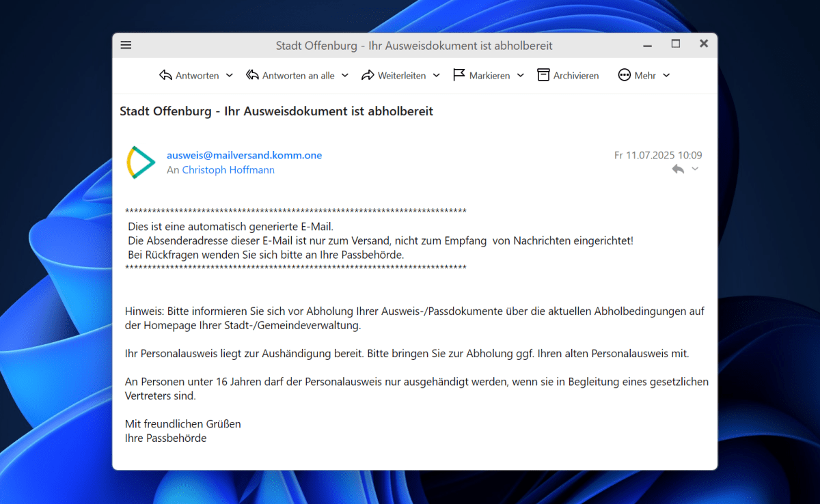Select the Markieren menu item

click(x=489, y=75)
